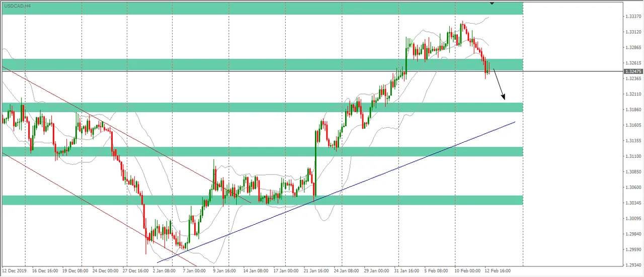Click the green zone near 1.32615
The height and width of the screenshot is (277, 644).
tap(262, 64)
